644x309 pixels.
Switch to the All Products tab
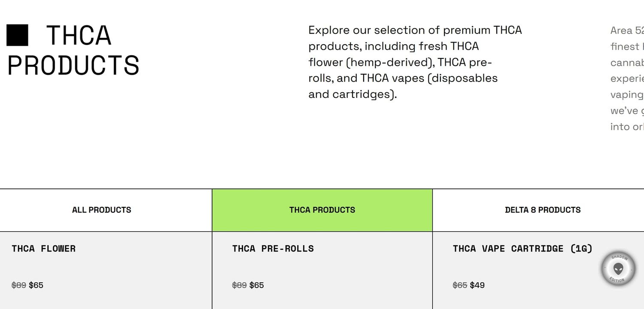(102, 210)
